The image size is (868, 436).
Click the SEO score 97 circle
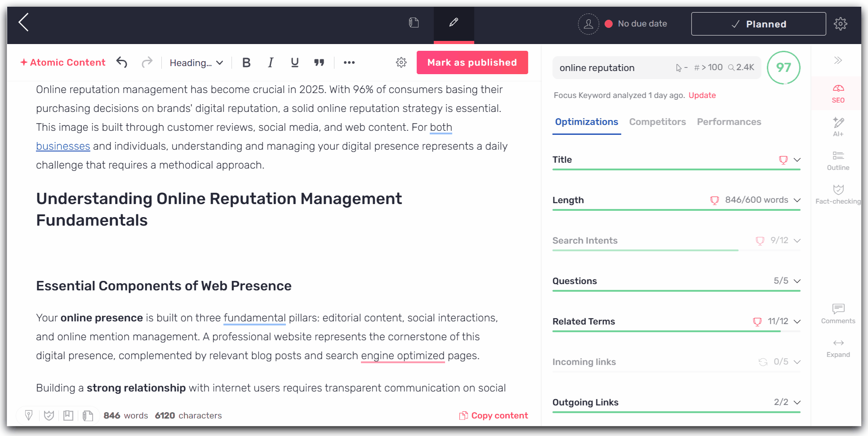point(783,67)
